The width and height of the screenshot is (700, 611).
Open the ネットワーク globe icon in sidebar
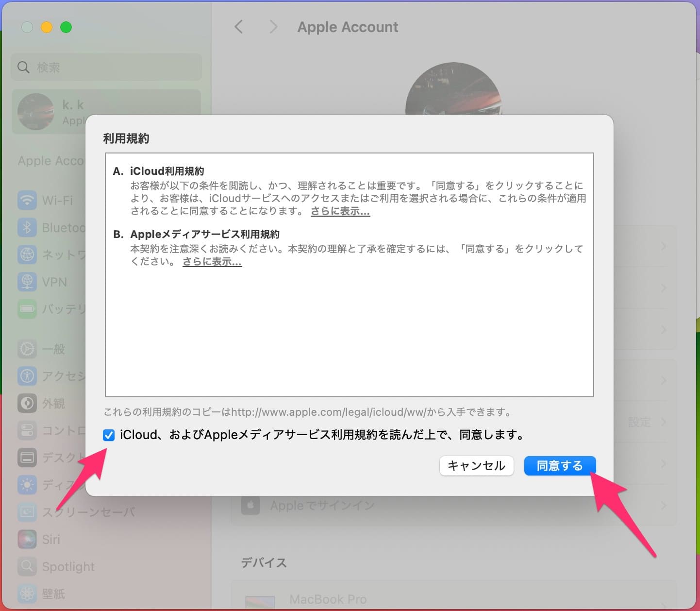tap(27, 255)
